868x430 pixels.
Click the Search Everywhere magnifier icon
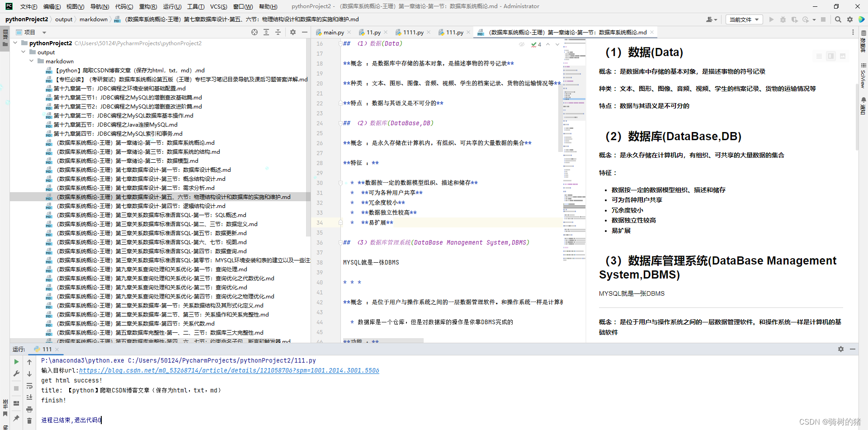point(838,19)
